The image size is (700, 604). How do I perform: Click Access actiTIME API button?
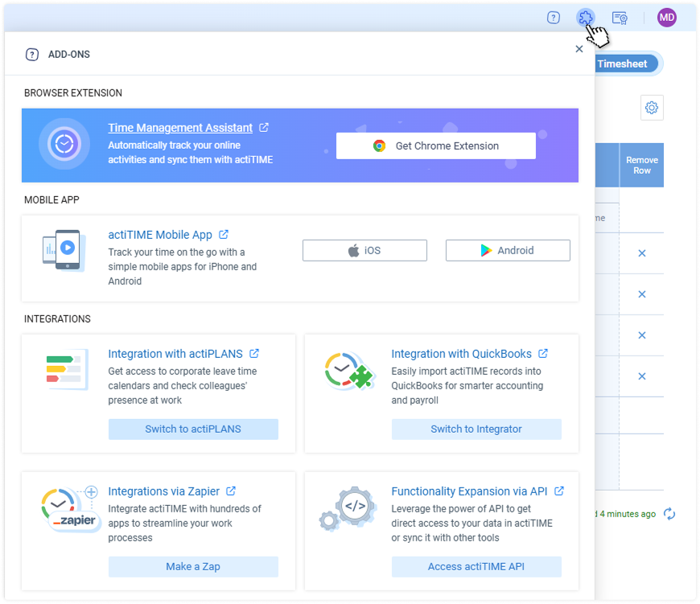(476, 566)
